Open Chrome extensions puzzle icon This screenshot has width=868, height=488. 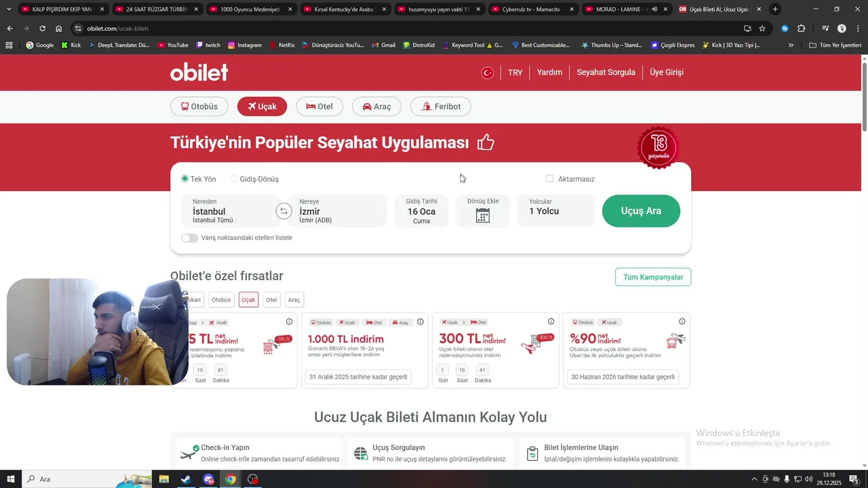tap(801, 28)
